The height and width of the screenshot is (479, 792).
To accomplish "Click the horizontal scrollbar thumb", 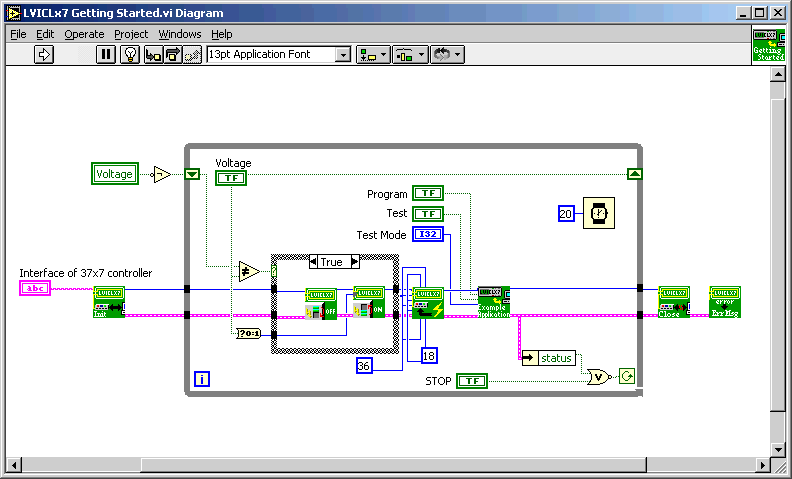I will 393,464.
